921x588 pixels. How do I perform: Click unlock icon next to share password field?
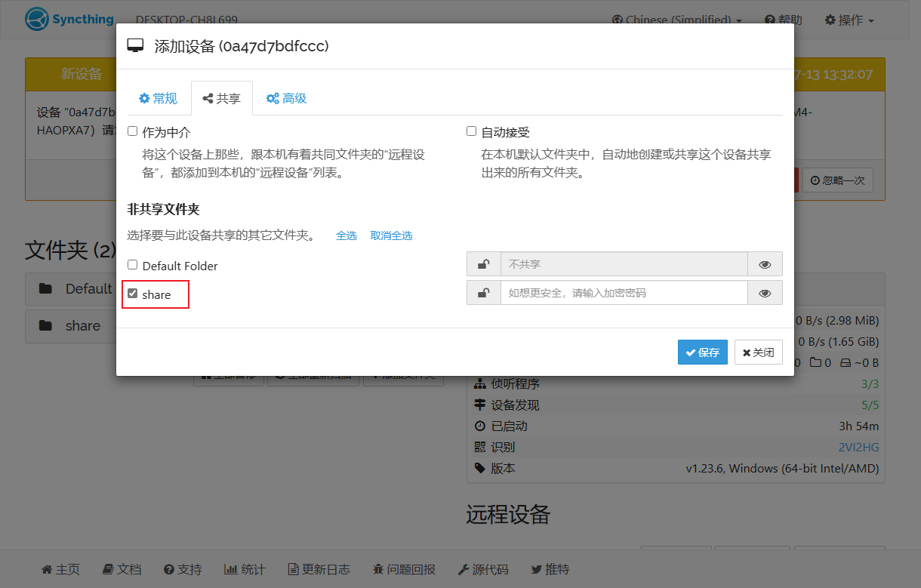[484, 293]
